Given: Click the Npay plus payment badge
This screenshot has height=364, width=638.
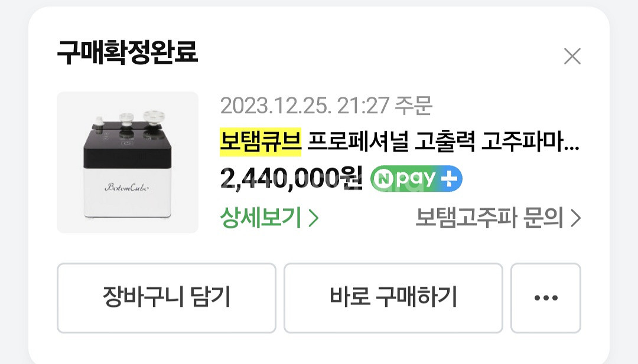Looking at the screenshot, I should (x=416, y=178).
